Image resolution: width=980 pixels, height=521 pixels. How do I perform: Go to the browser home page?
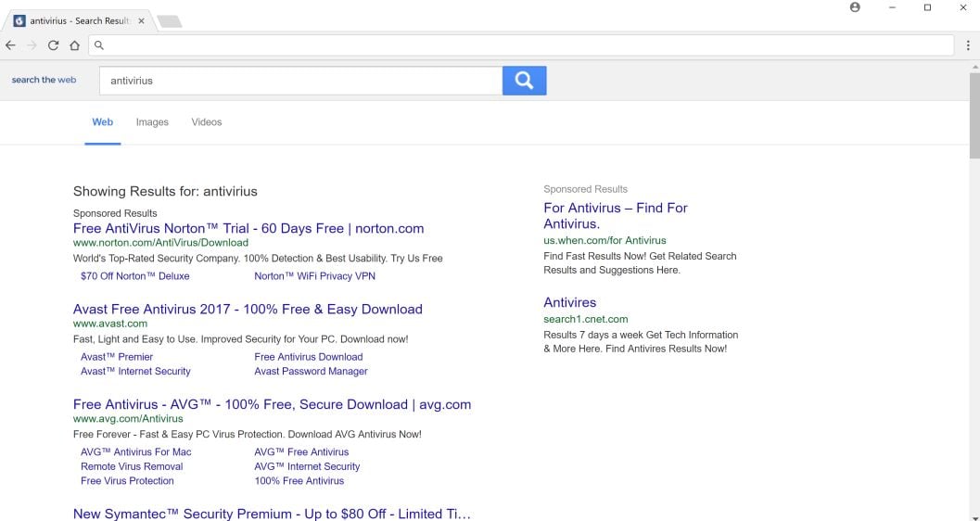click(74, 44)
